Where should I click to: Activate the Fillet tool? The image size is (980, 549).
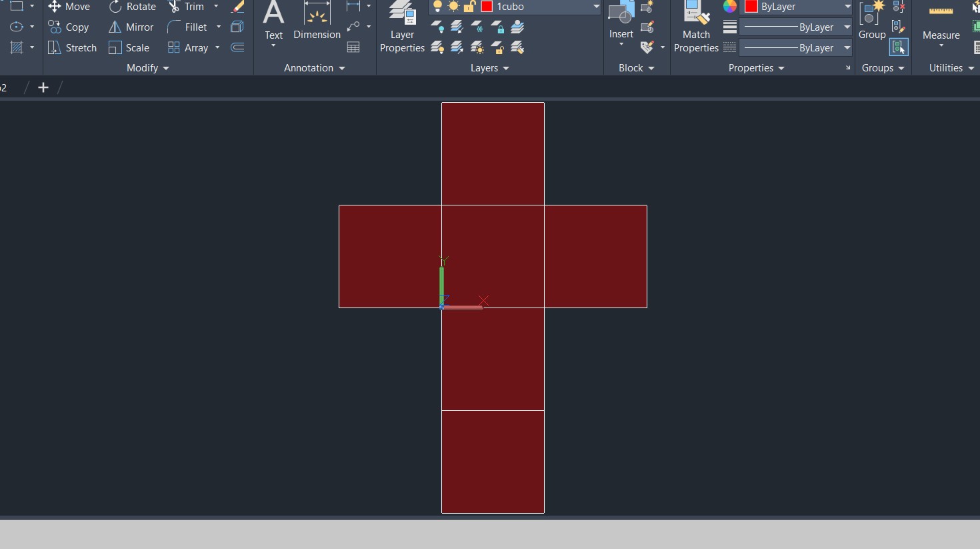click(x=187, y=27)
